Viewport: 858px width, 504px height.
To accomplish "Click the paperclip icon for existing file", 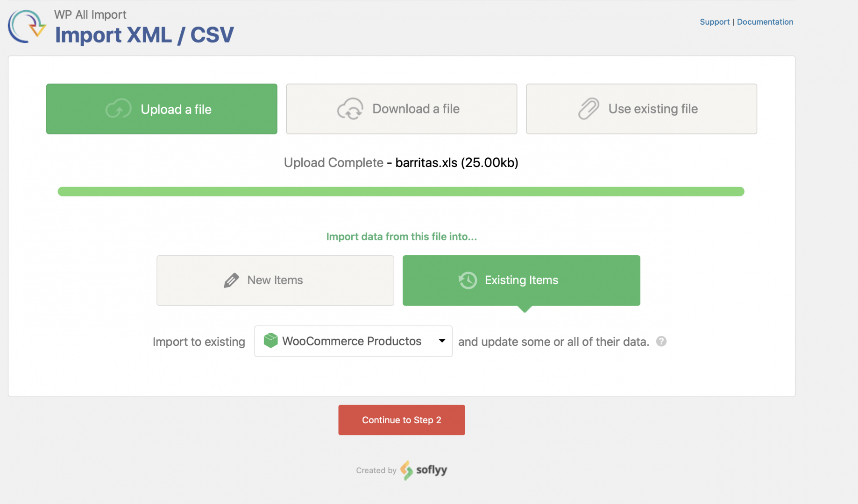I will point(589,109).
